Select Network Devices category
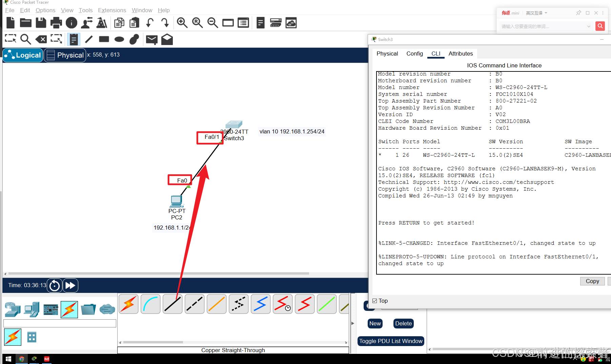 pyautogui.click(x=13, y=309)
